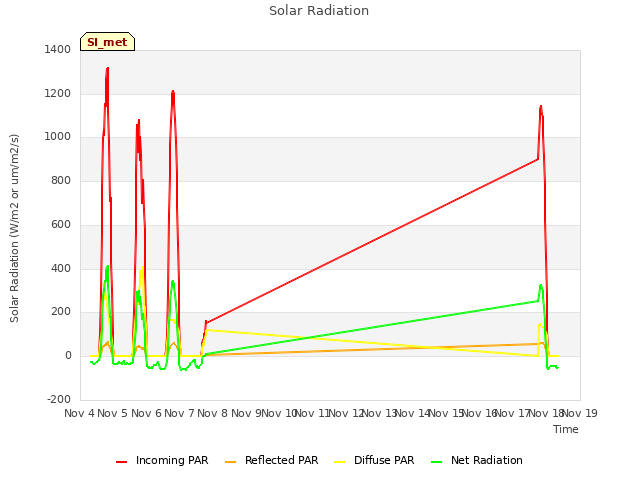Click the Nov 17 red Incoming PAR peak

click(541, 107)
